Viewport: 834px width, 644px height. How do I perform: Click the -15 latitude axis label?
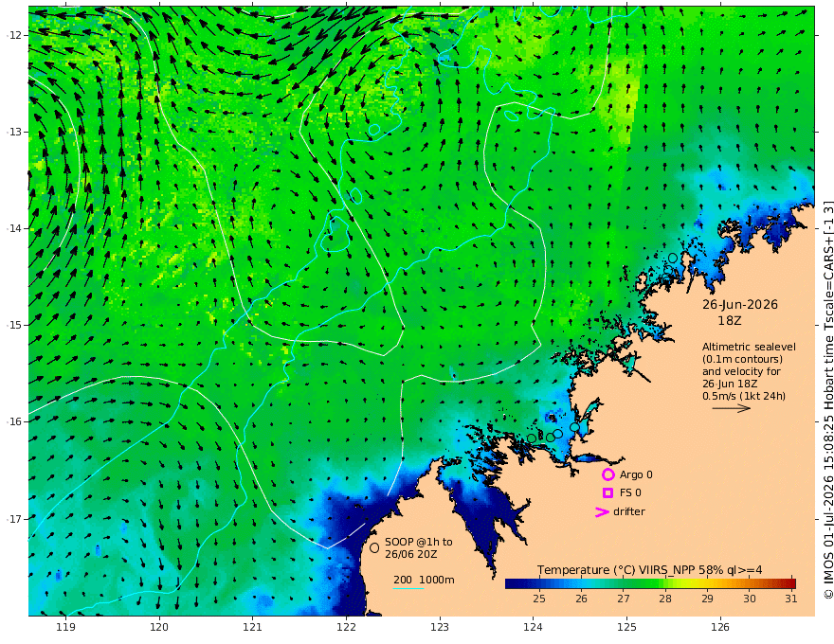[x=14, y=325]
